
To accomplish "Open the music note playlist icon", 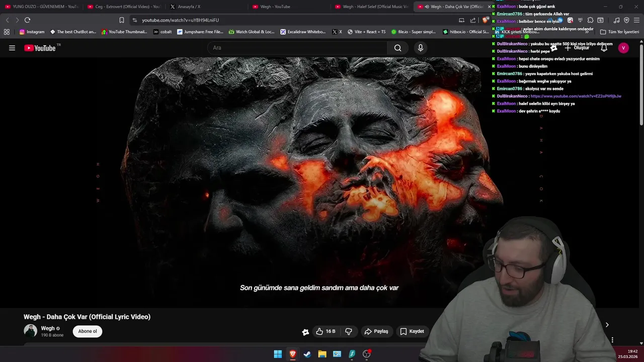I will [616, 20].
